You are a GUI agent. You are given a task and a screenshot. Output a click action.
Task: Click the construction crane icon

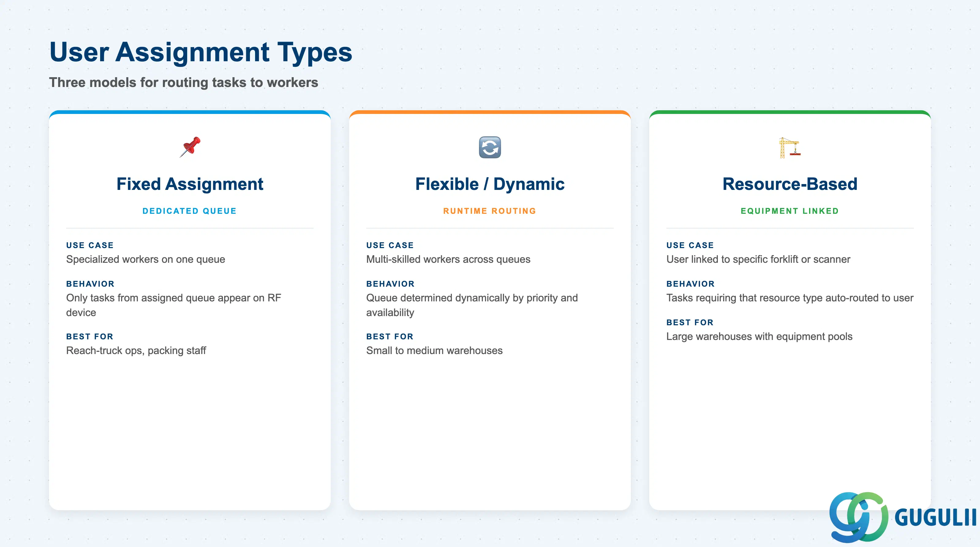click(x=790, y=147)
